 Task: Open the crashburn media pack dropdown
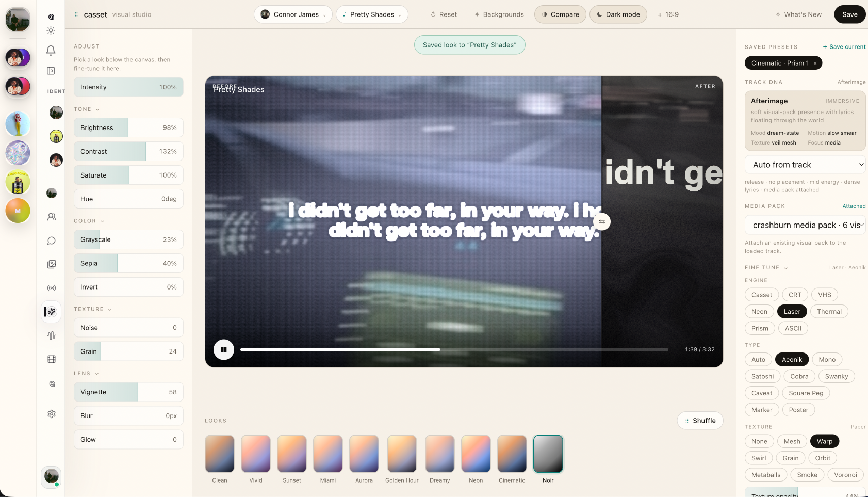[805, 225]
